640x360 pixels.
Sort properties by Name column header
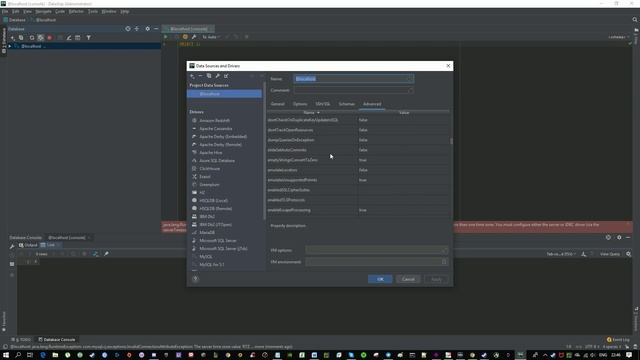311,113
